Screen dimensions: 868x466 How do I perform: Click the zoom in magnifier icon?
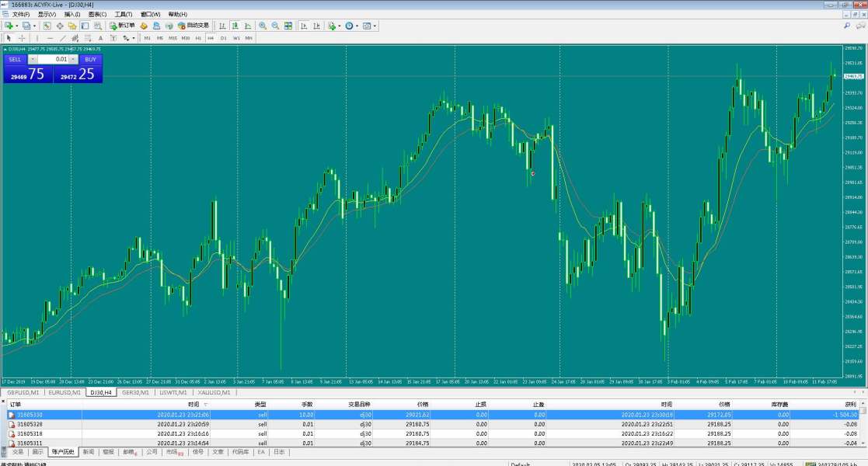click(x=263, y=26)
